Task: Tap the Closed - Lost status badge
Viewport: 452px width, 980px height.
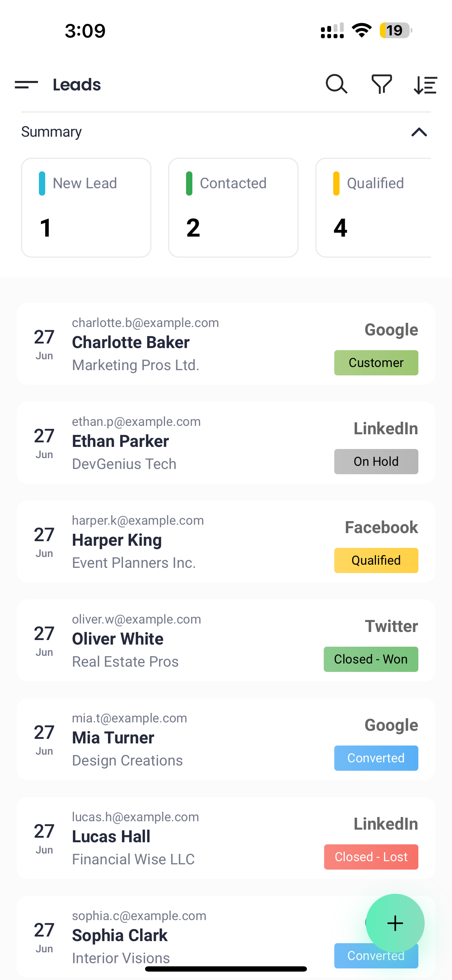Action: [371, 857]
